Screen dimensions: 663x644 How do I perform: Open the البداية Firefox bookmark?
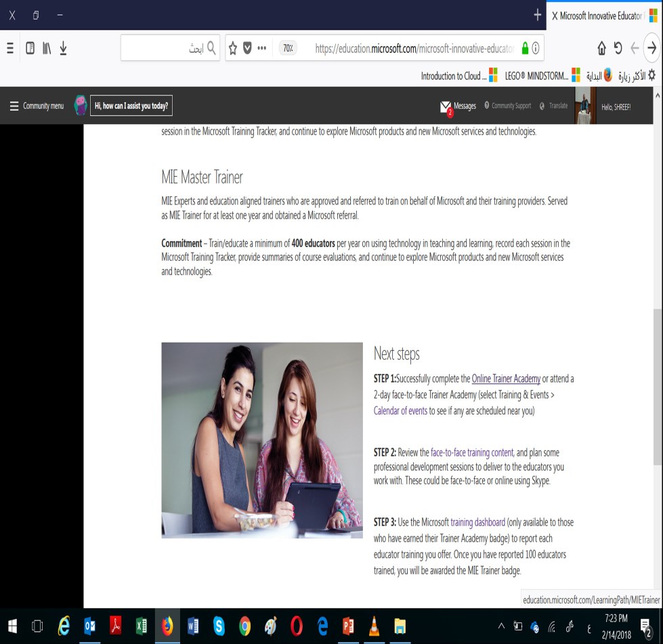[599, 76]
